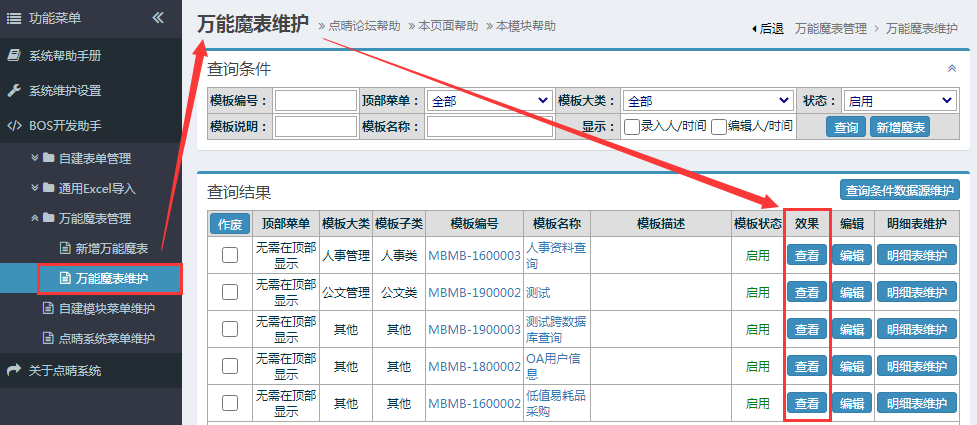Screen dimensions: 977x425
Task: Enable the 编辑人/时间 display checkbox
Action: click(719, 126)
